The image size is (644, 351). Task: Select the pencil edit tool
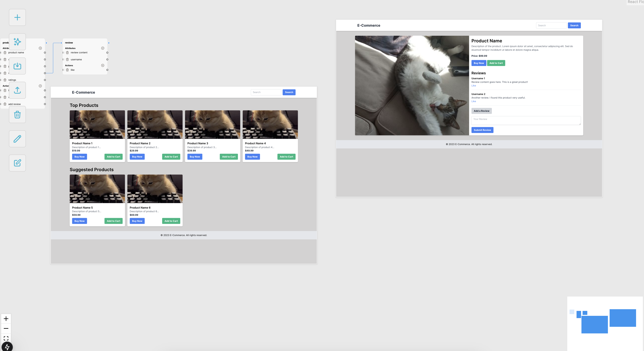[17, 139]
